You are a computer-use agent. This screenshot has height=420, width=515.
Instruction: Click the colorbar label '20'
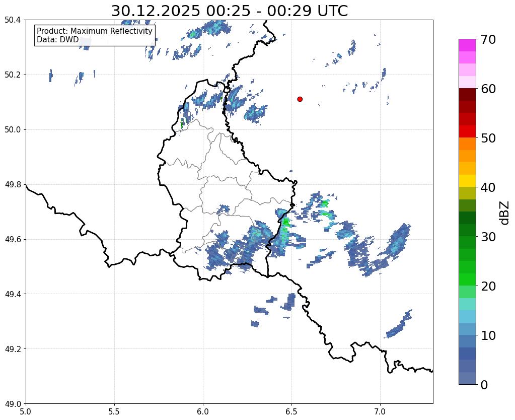coord(488,286)
